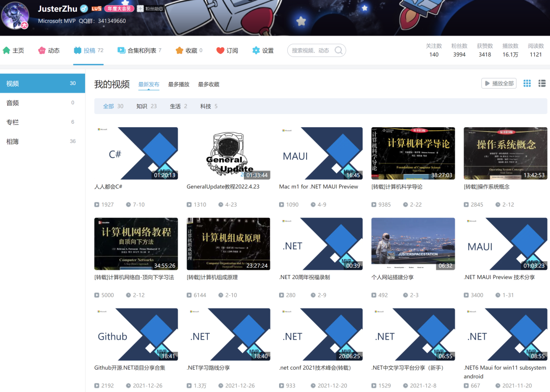Open the General Update video thumbnail

coord(228,153)
